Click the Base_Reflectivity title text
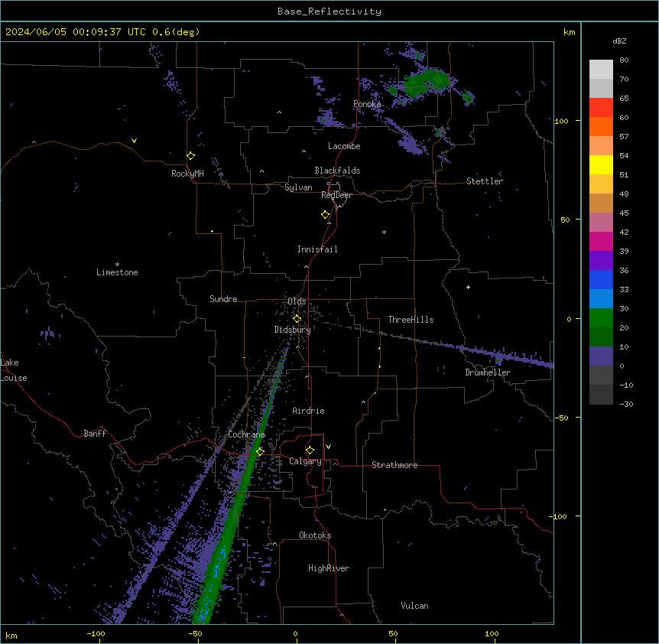Screen dimensions: 659x644 (x=329, y=11)
